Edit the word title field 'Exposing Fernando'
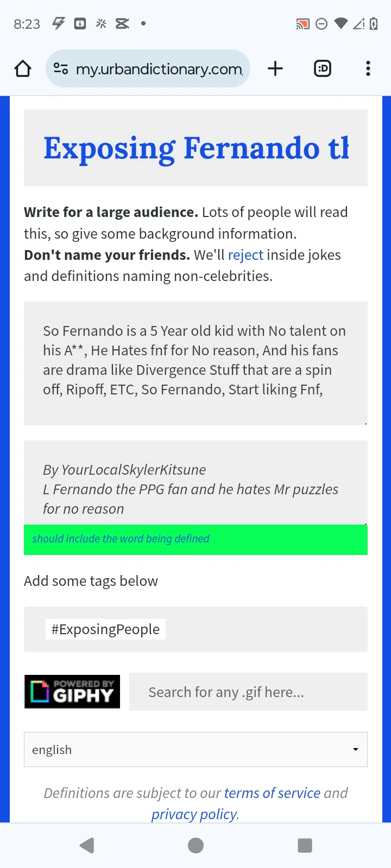391x868 pixels. 195,148
